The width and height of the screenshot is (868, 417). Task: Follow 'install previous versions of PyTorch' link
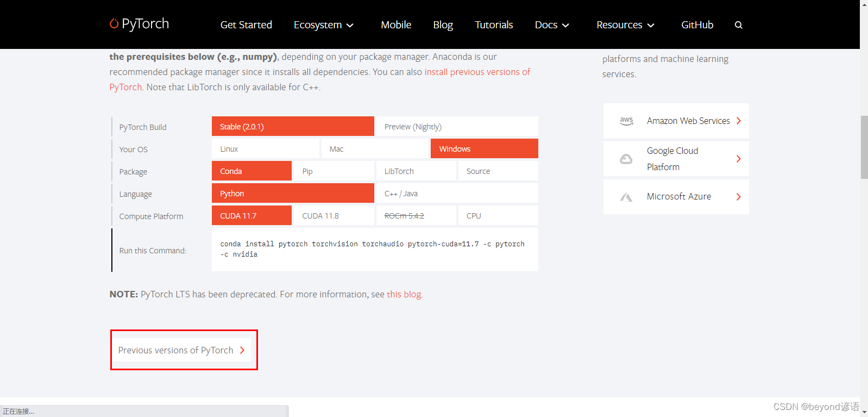point(477,72)
